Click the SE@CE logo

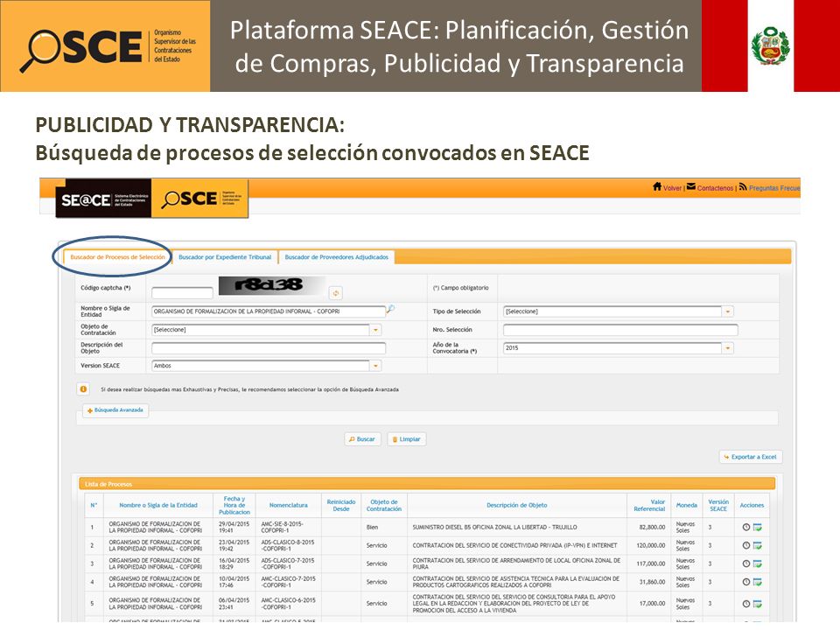coord(103,199)
